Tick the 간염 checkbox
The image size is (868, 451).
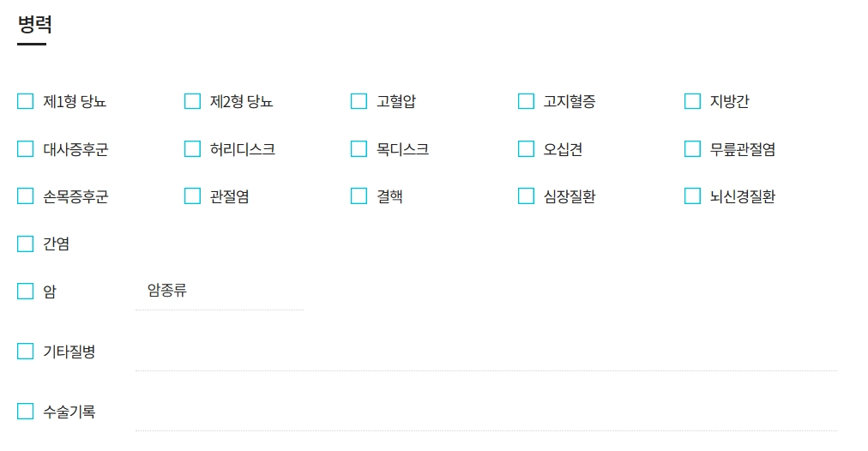tap(26, 244)
